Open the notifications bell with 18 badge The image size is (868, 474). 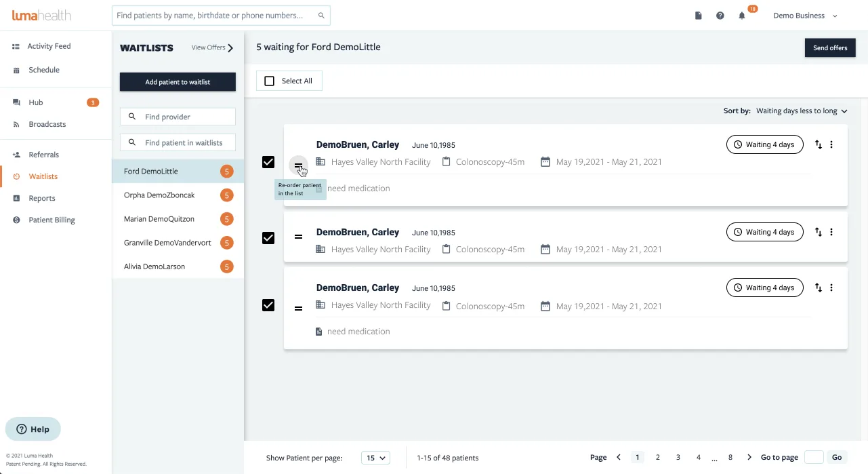(742, 15)
